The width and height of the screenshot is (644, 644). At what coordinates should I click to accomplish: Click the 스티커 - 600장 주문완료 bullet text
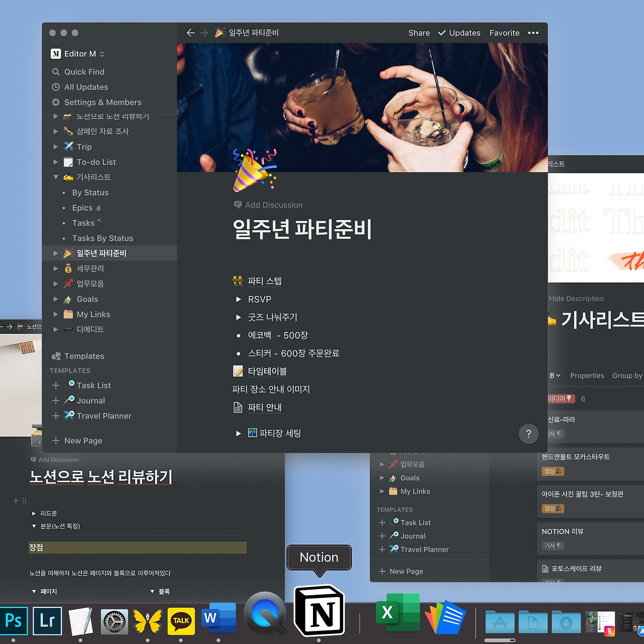click(293, 354)
